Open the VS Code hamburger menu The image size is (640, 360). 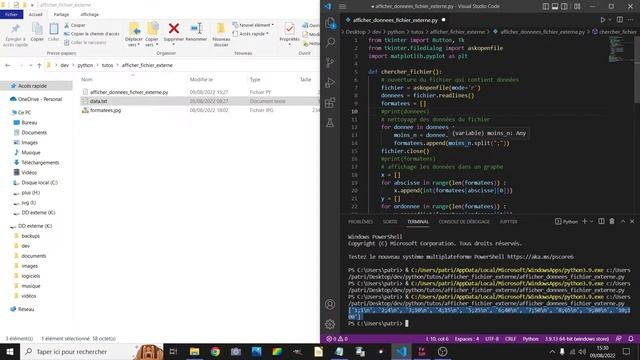click(x=342, y=6)
